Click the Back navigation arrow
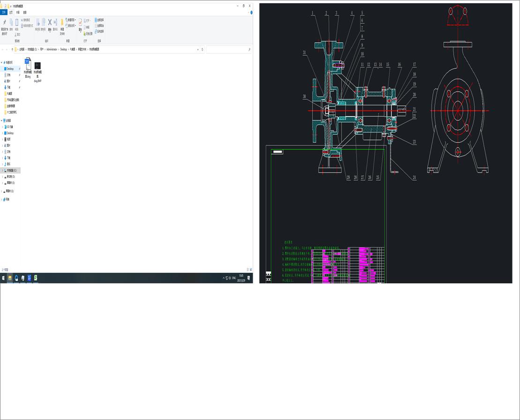Image resolution: width=520 pixels, height=420 pixels. point(3,49)
